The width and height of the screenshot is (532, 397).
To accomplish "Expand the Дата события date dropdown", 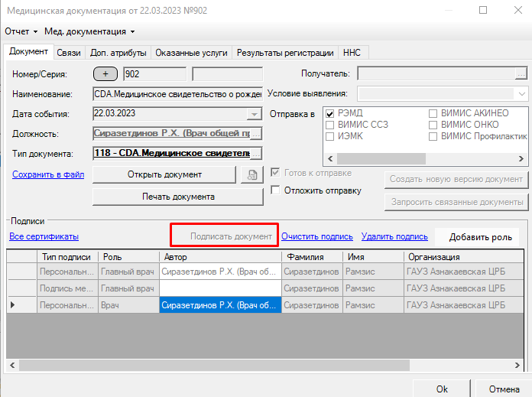I will [255, 114].
